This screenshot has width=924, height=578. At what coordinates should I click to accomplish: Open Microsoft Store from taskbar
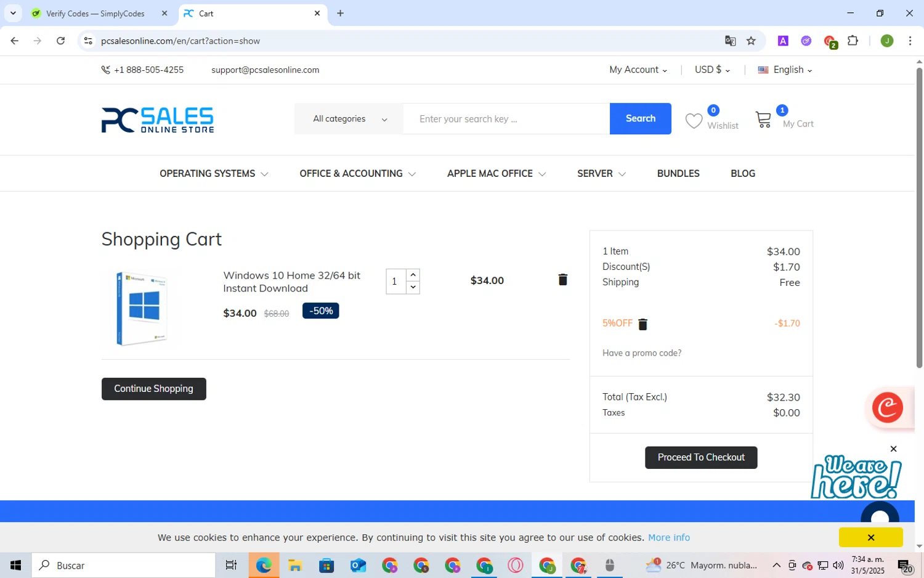(326, 565)
